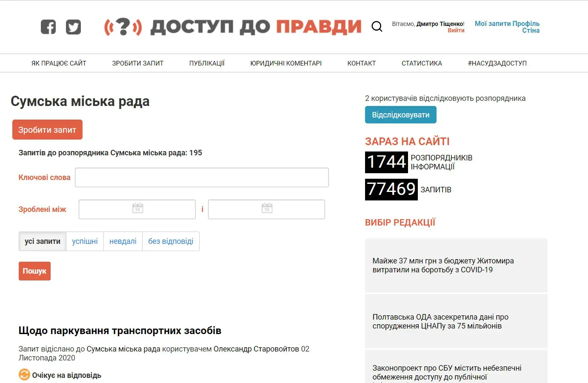
Task: Select the 'невдалі' filter option
Action: click(123, 241)
